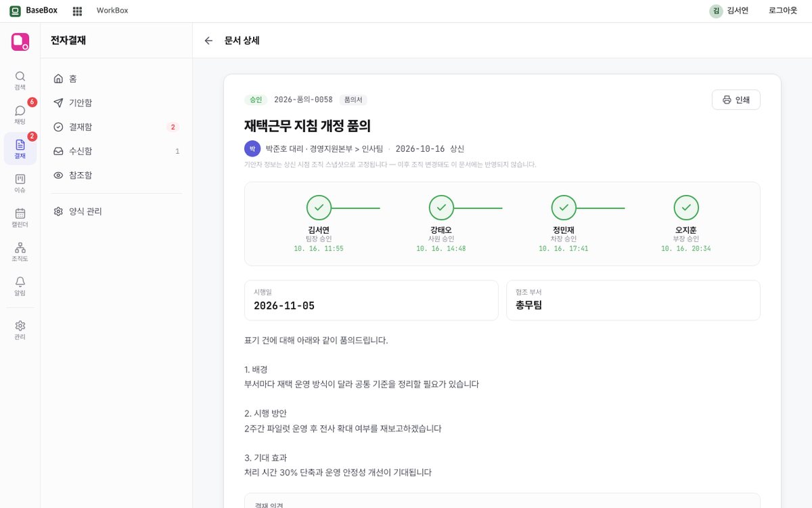Viewport: 812px width, 508px height.
Task: Open 조직도 in sidebar rail
Action: click(20, 252)
